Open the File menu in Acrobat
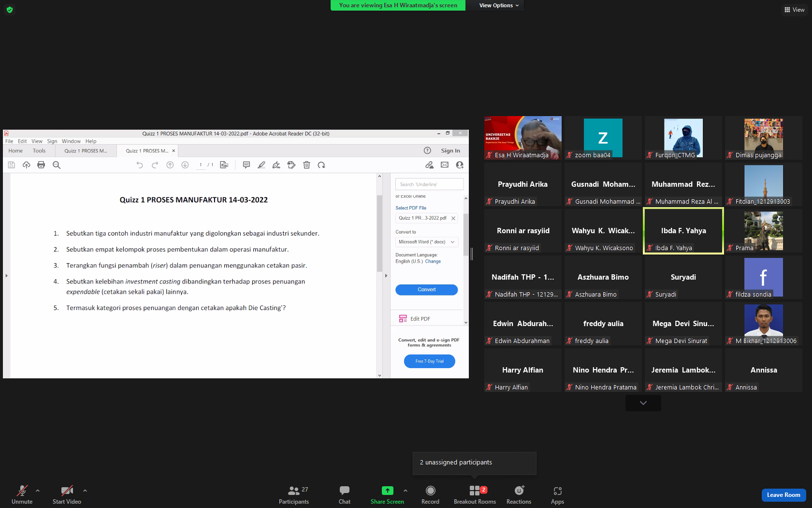Viewport: 812px width, 508px height. coord(9,141)
